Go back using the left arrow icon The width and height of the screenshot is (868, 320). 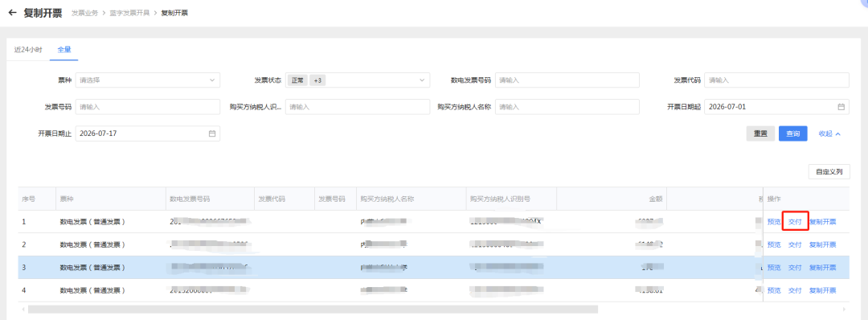tap(13, 13)
